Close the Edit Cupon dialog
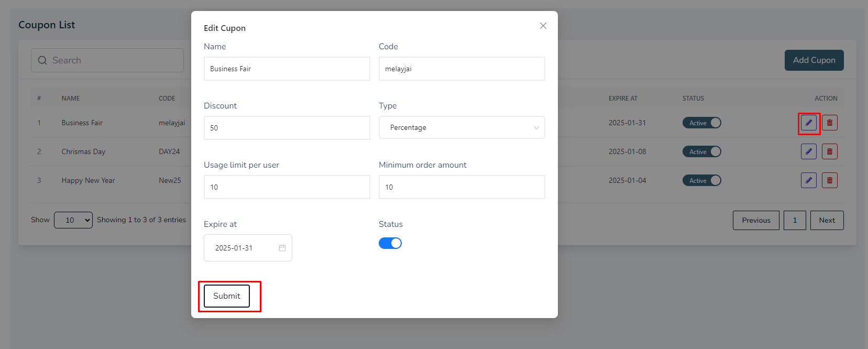This screenshot has height=349, width=868. pyautogui.click(x=543, y=26)
